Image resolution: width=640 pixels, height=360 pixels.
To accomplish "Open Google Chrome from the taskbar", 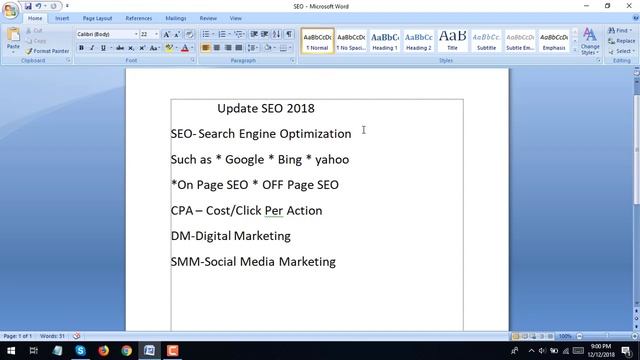I will click(127, 351).
